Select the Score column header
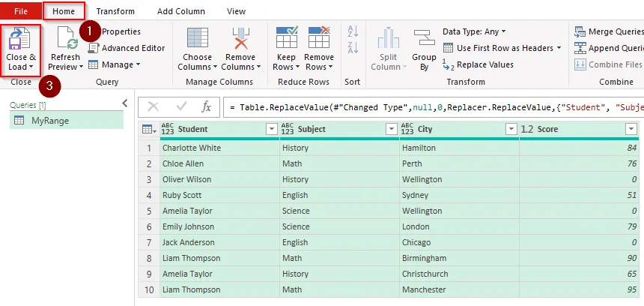The width and height of the screenshot is (644, 306). (x=579, y=129)
